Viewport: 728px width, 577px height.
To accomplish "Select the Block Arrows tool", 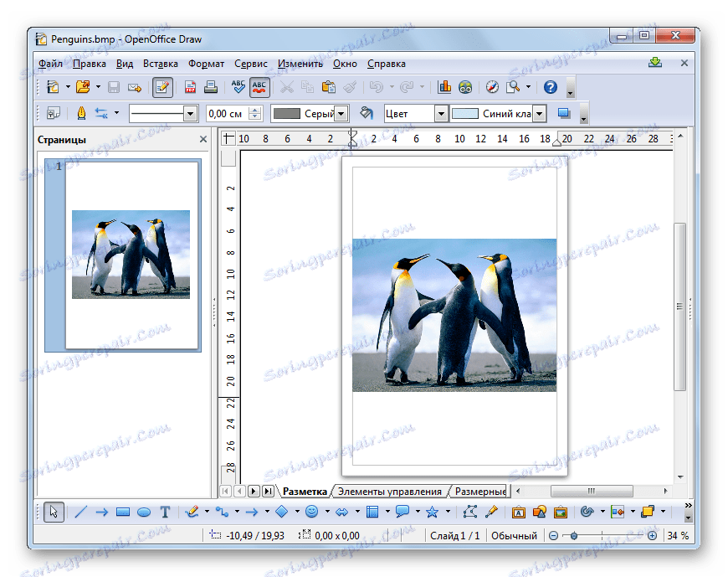I will 342,512.
